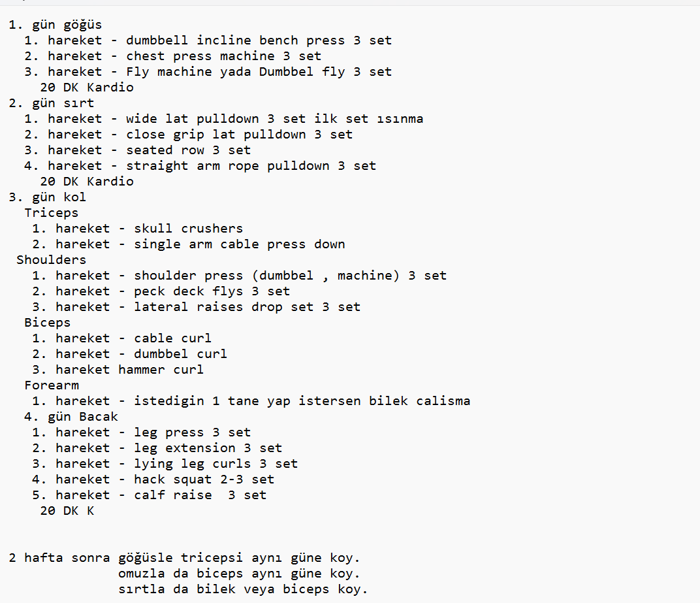Click the heading '1. gün göğüs'
Viewport: 700px width, 603px height.
56,25
